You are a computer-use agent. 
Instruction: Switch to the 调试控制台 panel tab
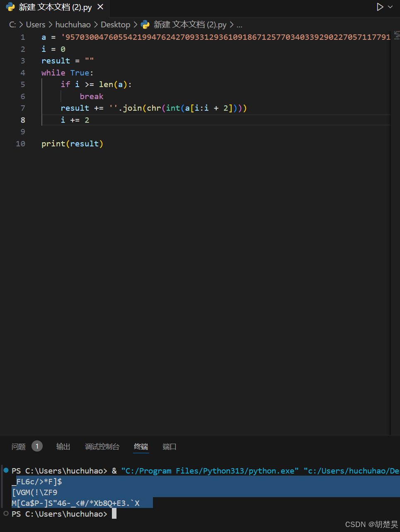coord(102,447)
